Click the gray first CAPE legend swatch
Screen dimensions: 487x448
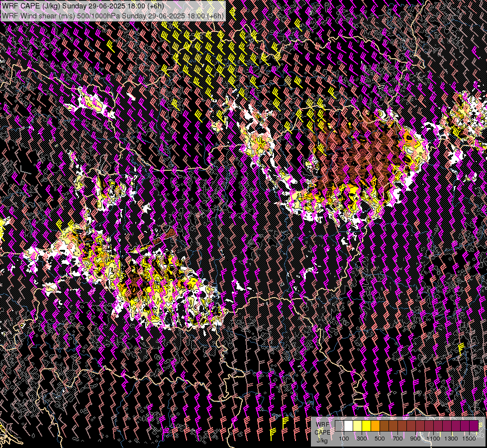[x=339, y=426]
